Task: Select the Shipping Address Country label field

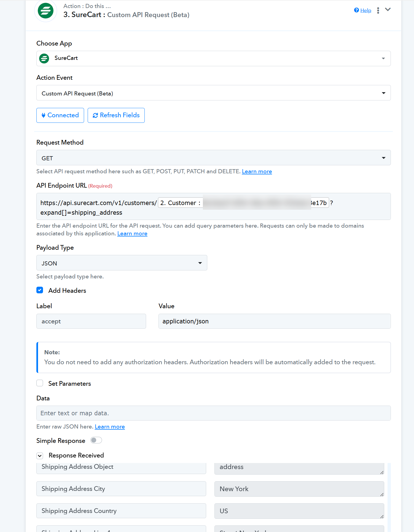Action: pos(121,511)
